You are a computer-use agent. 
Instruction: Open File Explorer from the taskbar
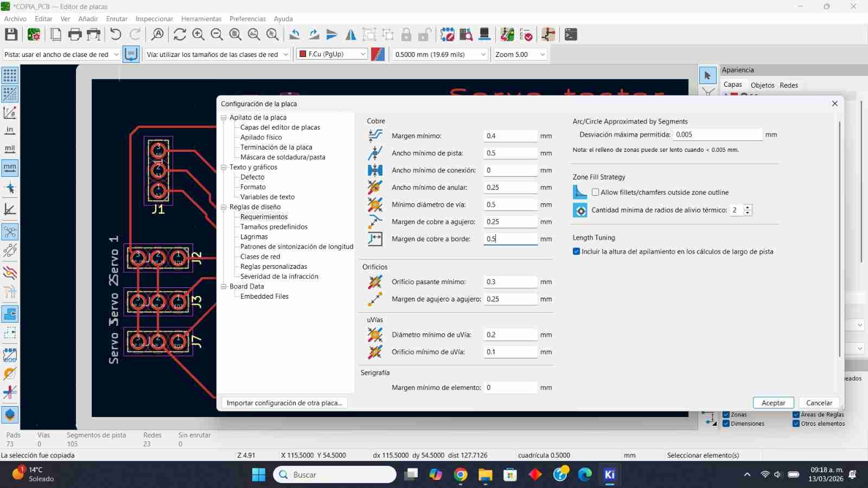(x=485, y=475)
